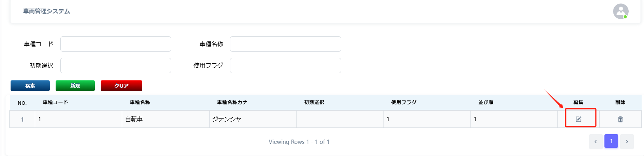Go to previous page arrow
Image resolution: width=644 pixels, height=156 pixels.
pos(596,142)
